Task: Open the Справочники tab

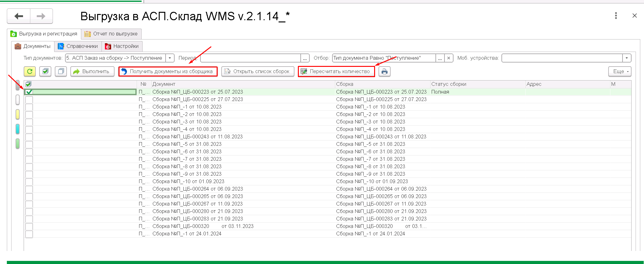Action: [78, 46]
